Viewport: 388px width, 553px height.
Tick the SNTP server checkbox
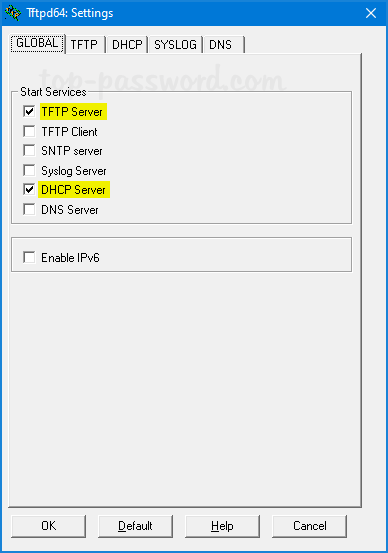29,151
